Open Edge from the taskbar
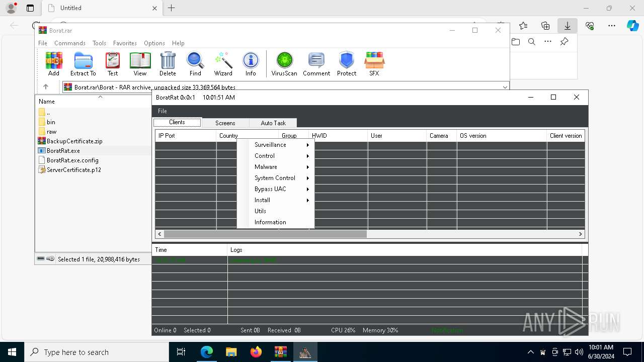The width and height of the screenshot is (644, 362). click(207, 352)
